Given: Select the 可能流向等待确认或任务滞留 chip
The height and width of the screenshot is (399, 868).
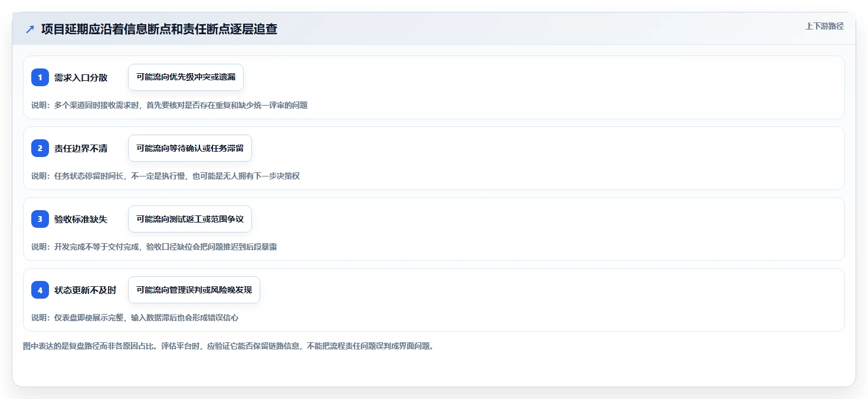Looking at the screenshot, I should 190,148.
